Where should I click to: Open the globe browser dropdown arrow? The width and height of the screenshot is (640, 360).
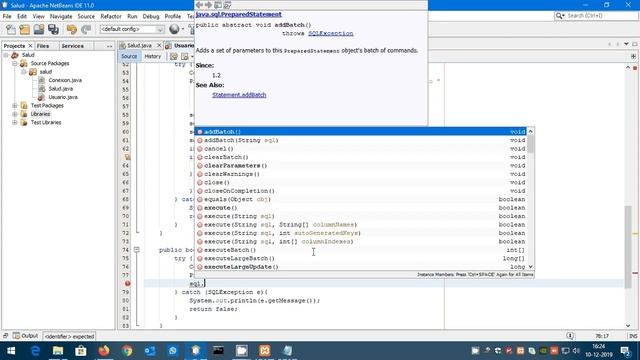pos(182,29)
